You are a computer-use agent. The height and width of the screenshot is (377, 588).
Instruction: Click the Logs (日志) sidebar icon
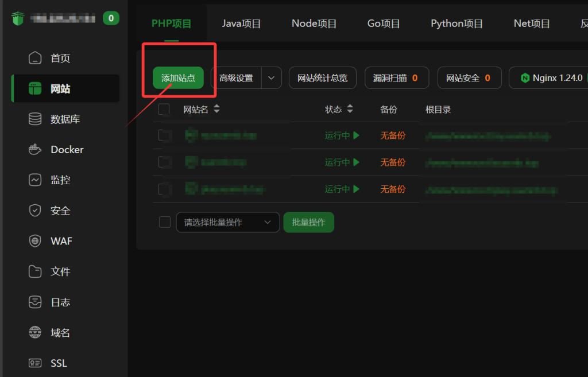(35, 302)
